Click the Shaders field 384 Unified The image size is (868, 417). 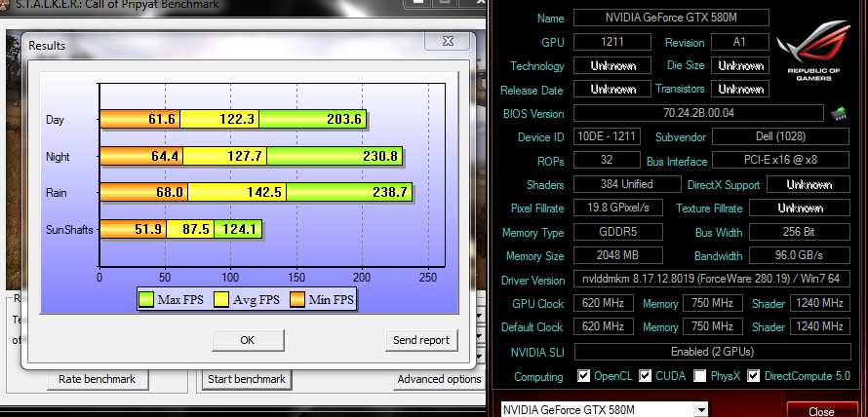tap(627, 184)
